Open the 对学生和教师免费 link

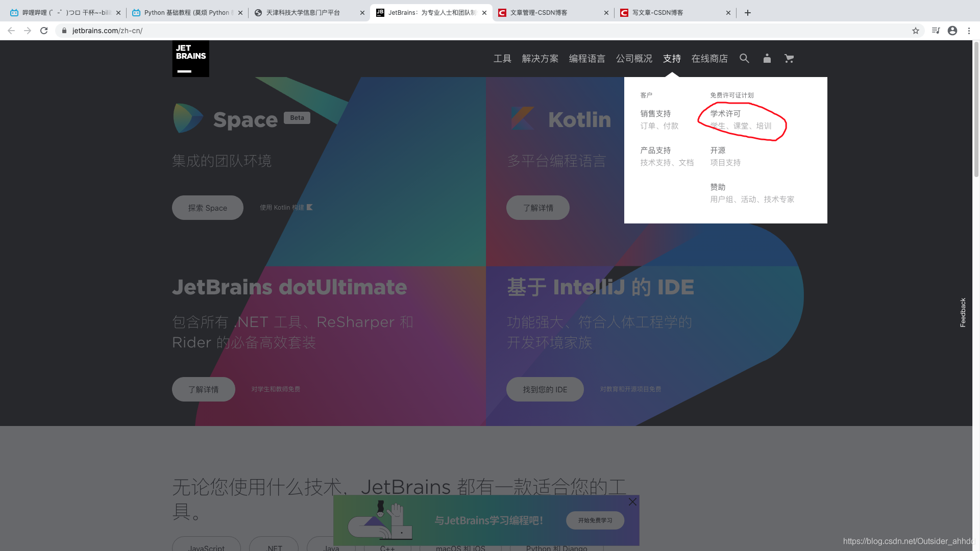pos(276,389)
